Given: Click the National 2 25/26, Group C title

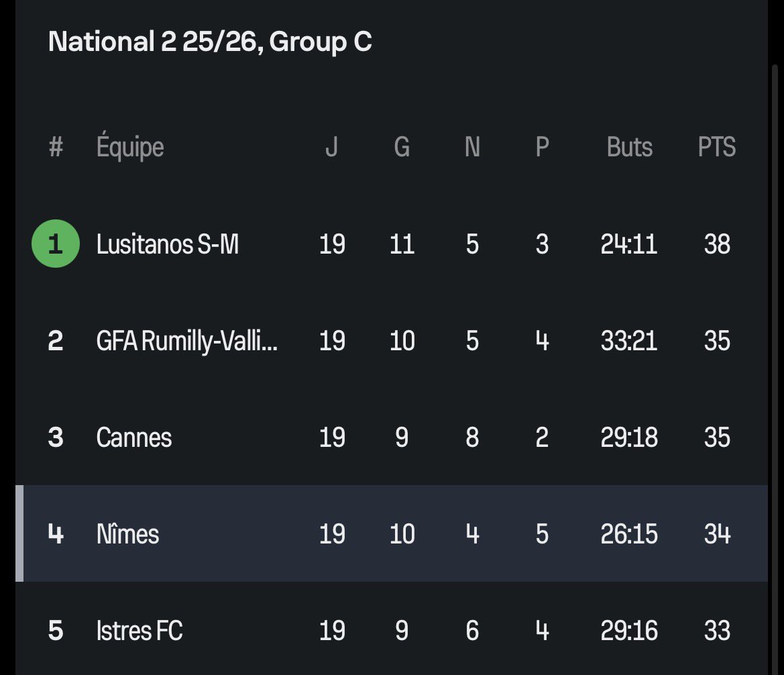Looking at the screenshot, I should click(210, 41).
